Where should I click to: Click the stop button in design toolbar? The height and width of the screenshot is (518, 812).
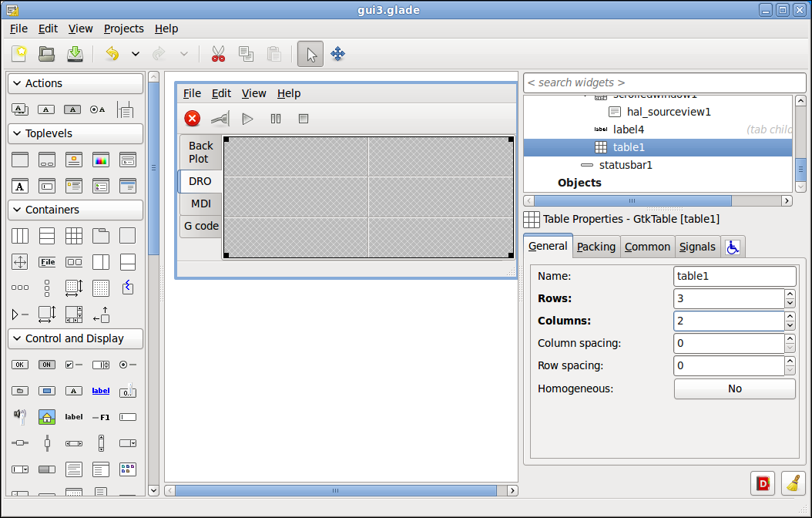tap(304, 119)
